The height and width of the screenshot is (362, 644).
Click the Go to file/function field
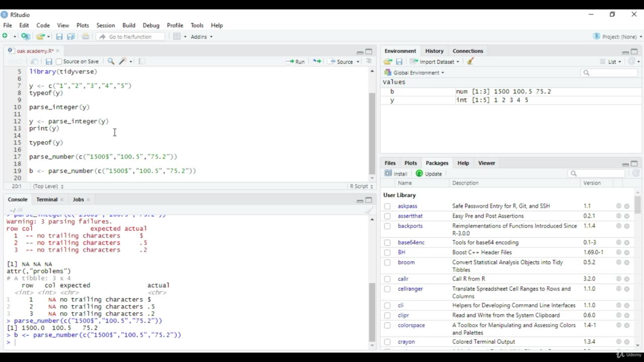coord(131,36)
